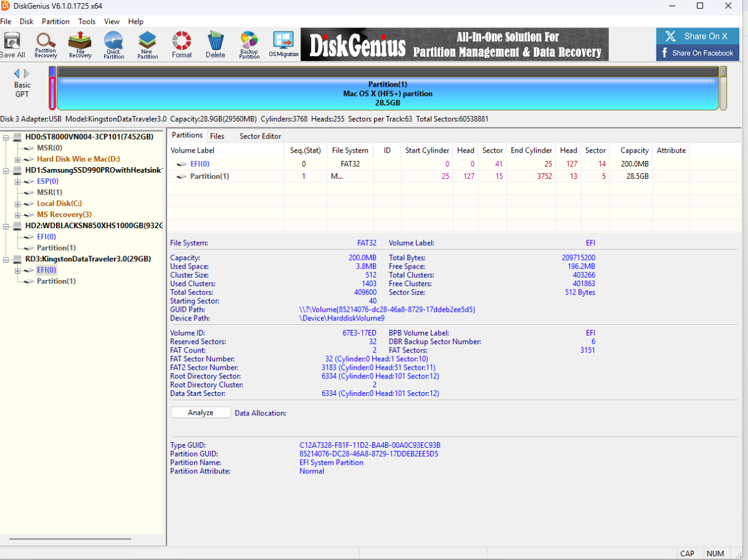Expand the MS Recovery(3) node

coord(18,215)
